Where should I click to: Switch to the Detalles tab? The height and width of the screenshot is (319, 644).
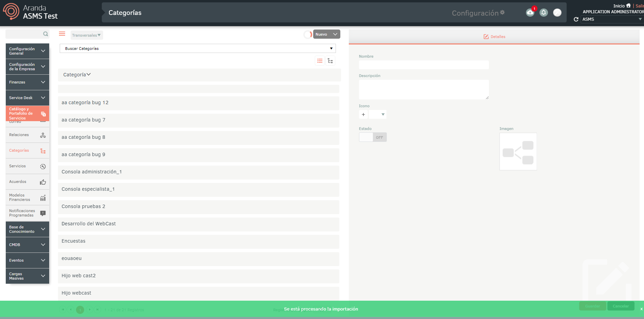point(494,37)
